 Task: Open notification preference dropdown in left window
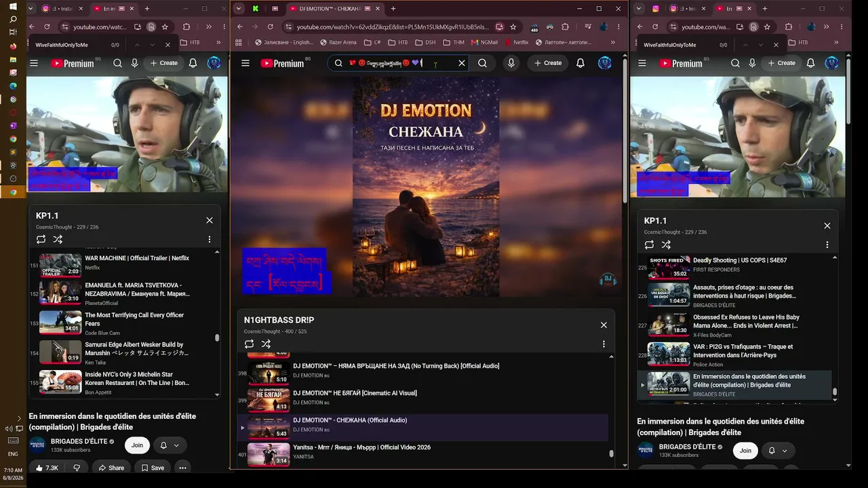point(170,445)
